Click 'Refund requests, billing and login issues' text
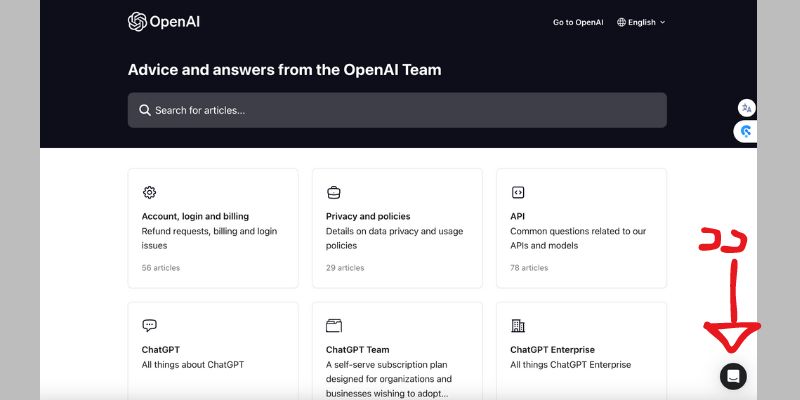Viewport: 800px width, 400px height. pyautogui.click(x=209, y=238)
